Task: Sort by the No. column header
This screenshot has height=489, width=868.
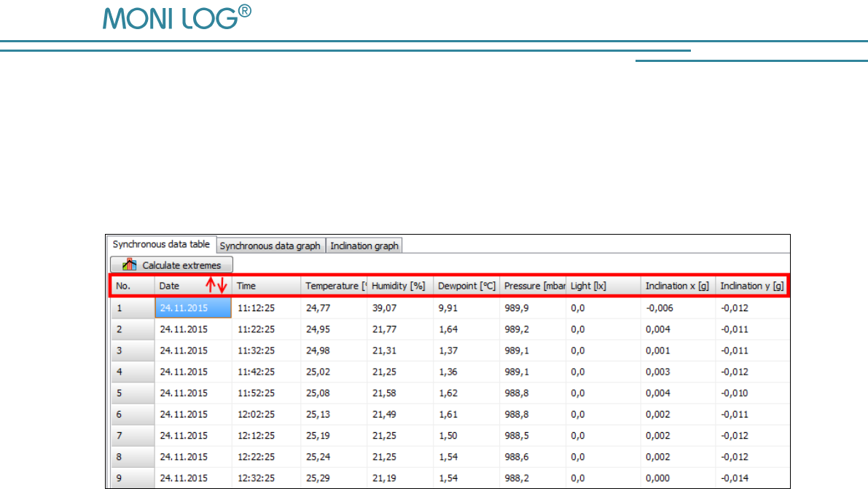Action: pyautogui.click(x=133, y=286)
